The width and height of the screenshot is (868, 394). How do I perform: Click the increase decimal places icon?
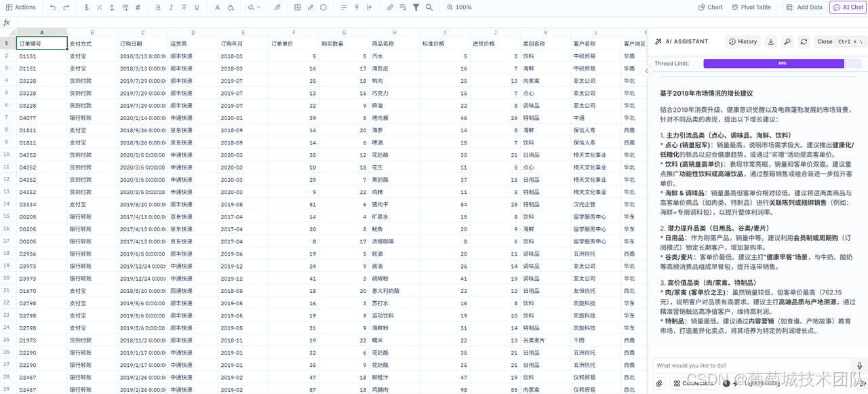125,7
